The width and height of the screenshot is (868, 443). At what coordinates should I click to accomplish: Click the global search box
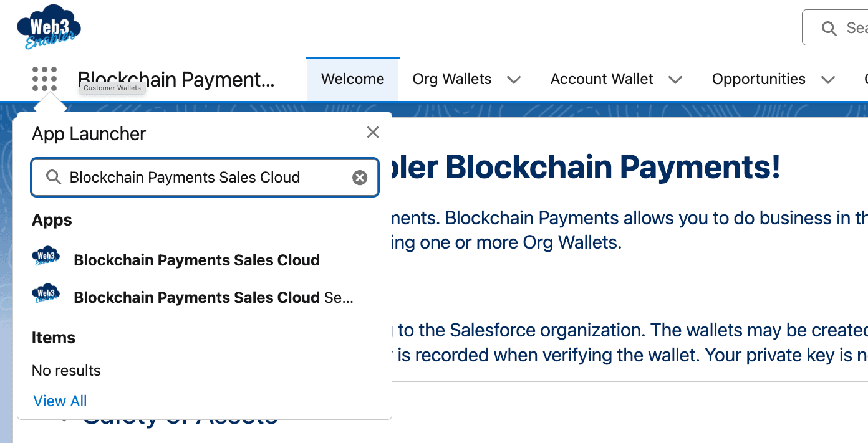point(835,27)
